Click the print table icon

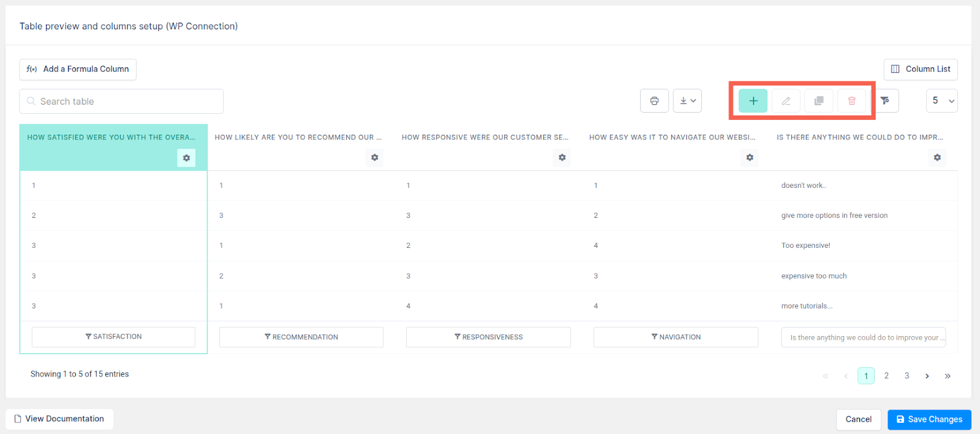(654, 101)
